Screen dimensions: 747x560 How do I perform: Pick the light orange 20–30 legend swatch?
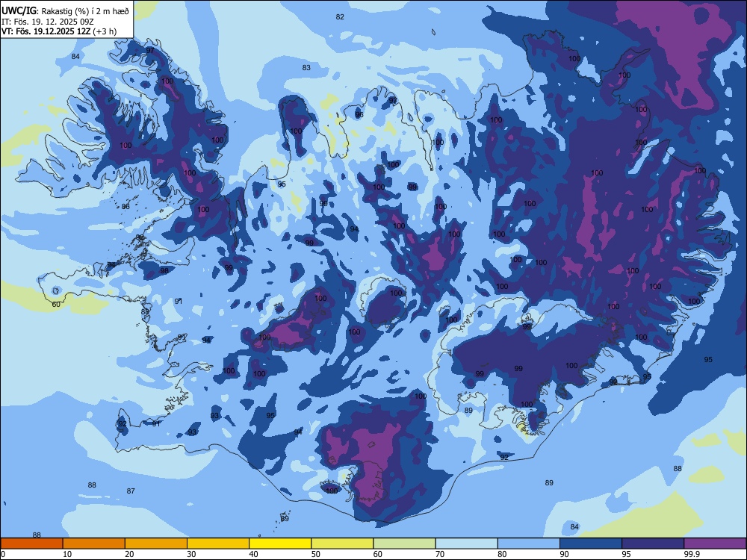click(x=156, y=544)
